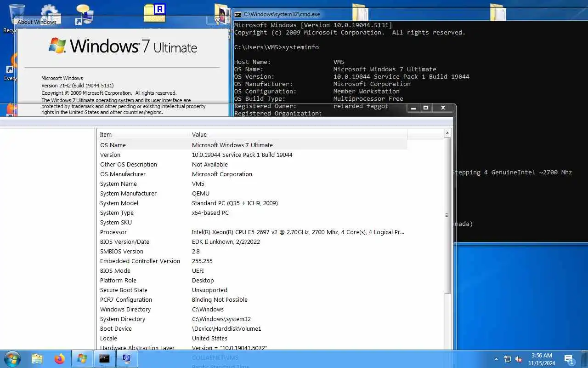Open the Windows Start menu orb
The height and width of the screenshot is (368, 588).
coord(11,358)
